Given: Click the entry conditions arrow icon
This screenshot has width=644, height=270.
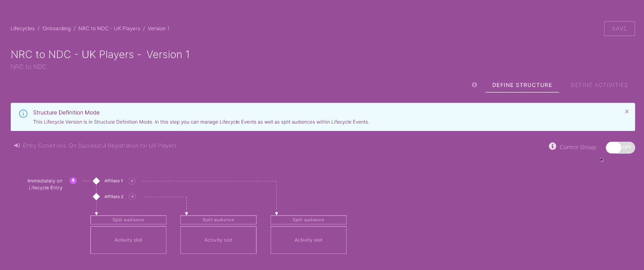Looking at the screenshot, I should pos(17,145).
